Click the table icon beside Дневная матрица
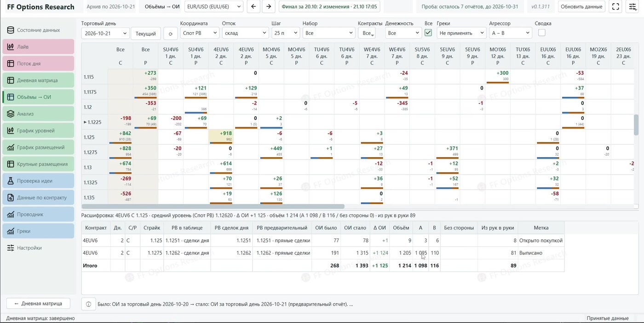The height and width of the screenshot is (323, 644). pos(10,80)
